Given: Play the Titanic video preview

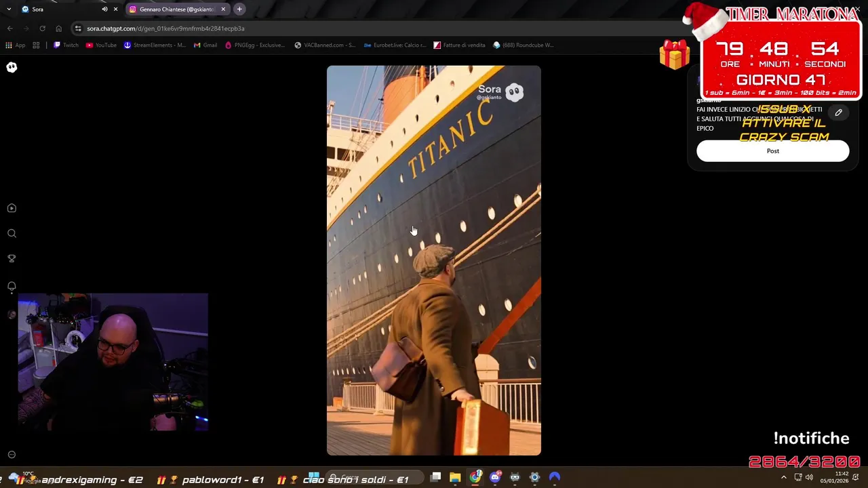Looking at the screenshot, I should [434, 260].
